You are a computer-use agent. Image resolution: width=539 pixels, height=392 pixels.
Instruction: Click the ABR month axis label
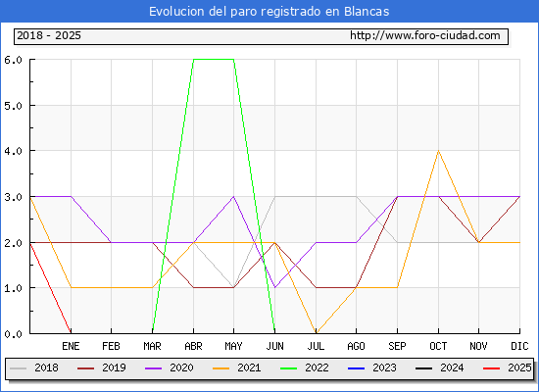193,346
